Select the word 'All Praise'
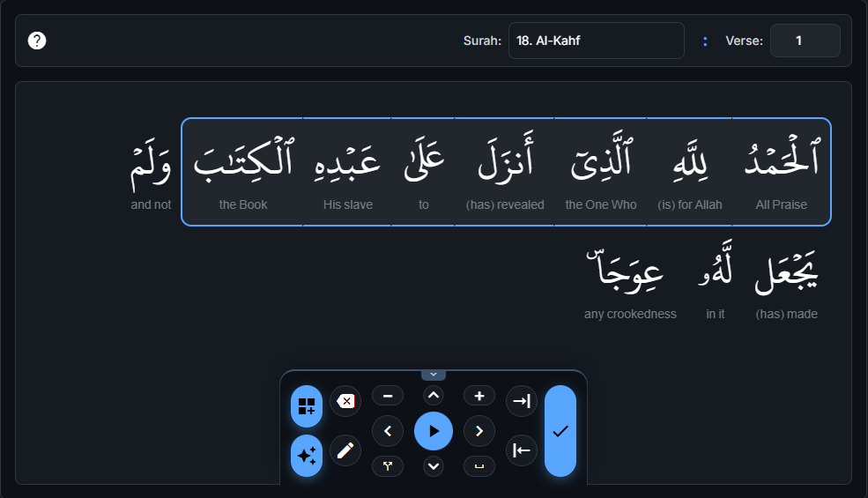This screenshot has width=868, height=498. (781, 172)
